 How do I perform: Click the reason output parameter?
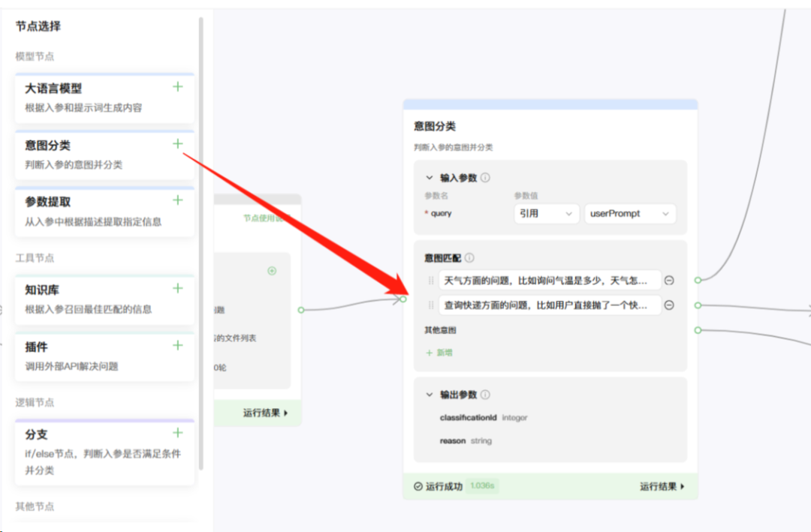pyautogui.click(x=453, y=440)
